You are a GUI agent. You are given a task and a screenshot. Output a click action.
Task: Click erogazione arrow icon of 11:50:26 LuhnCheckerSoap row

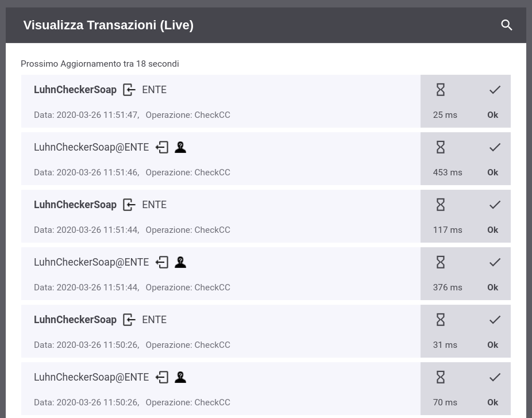coord(129,320)
